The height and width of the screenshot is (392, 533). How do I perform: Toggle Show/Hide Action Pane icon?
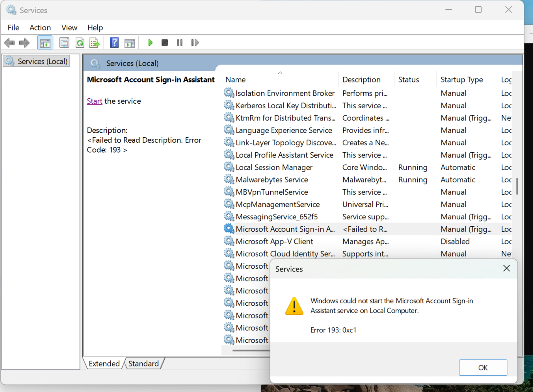click(x=130, y=43)
